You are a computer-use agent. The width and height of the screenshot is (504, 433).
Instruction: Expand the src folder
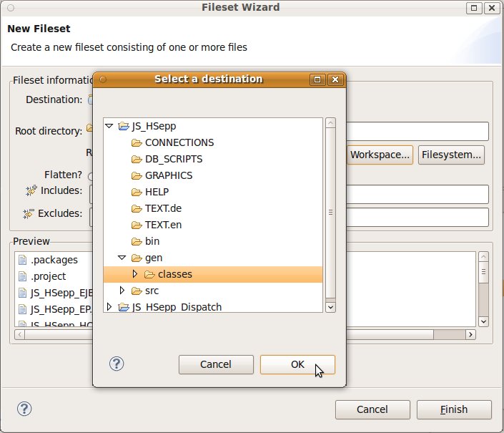pyautogui.click(x=122, y=291)
